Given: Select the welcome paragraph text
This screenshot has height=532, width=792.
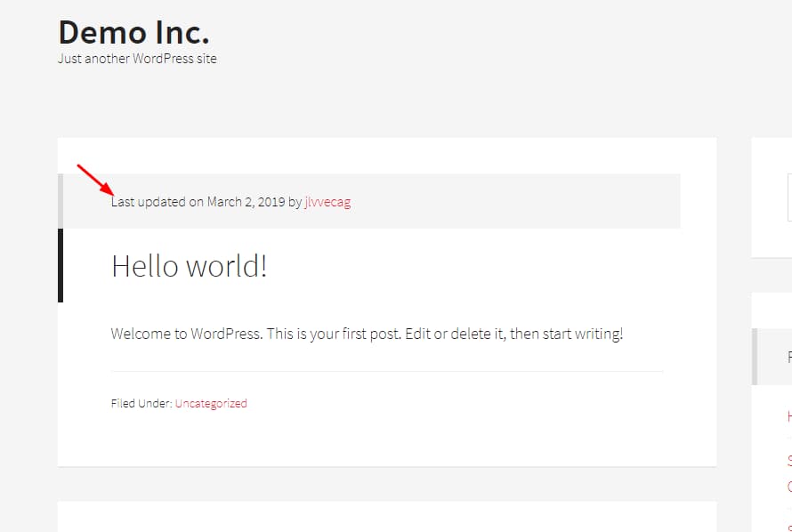Looking at the screenshot, I should tap(367, 333).
